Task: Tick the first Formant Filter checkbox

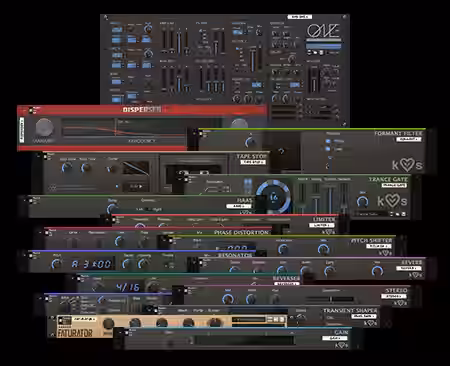Action: 328,141
